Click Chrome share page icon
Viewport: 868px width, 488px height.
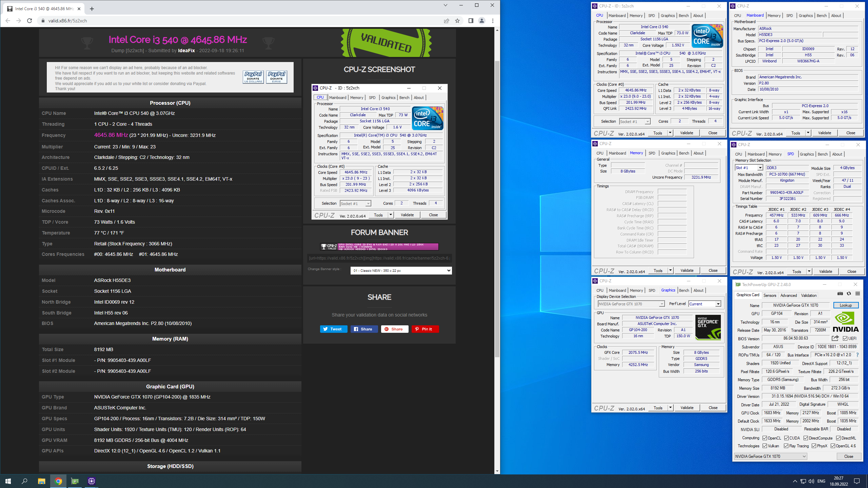point(447,21)
